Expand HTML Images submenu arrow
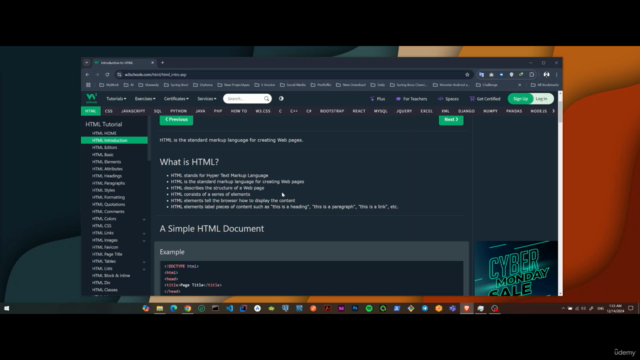This screenshot has height=360, width=640. tap(144, 240)
